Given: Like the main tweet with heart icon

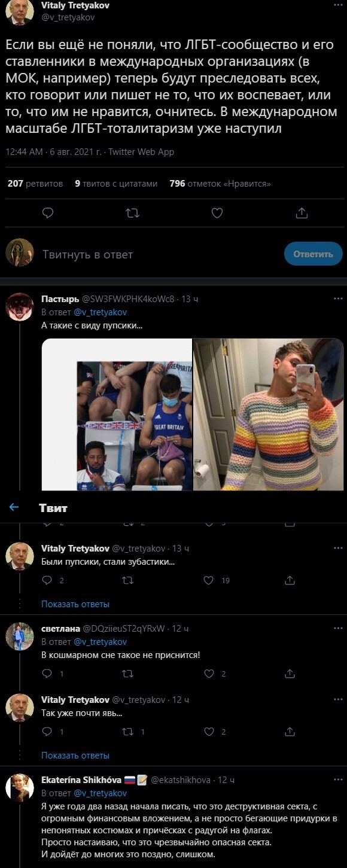Looking at the screenshot, I should click(218, 213).
